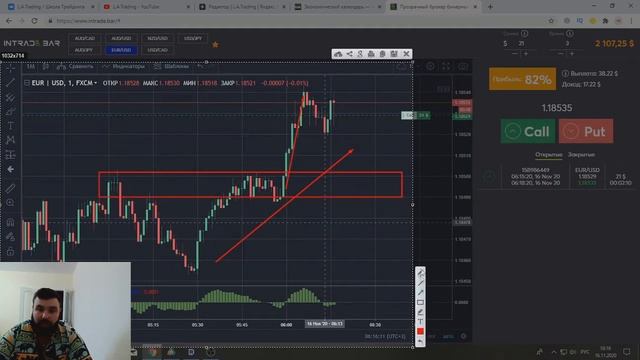The width and height of the screenshot is (640, 360).
Task: Undo last screenshot annotation
Action: 420,341
